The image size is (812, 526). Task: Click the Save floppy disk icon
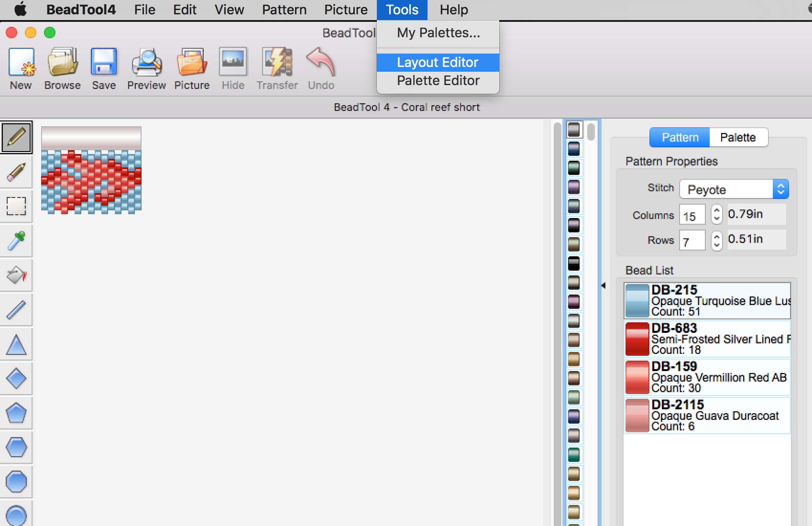(104, 62)
